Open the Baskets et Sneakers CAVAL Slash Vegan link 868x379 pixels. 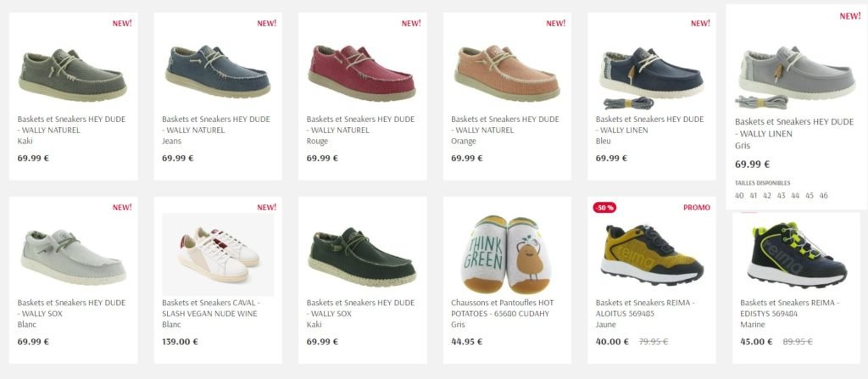point(211,308)
